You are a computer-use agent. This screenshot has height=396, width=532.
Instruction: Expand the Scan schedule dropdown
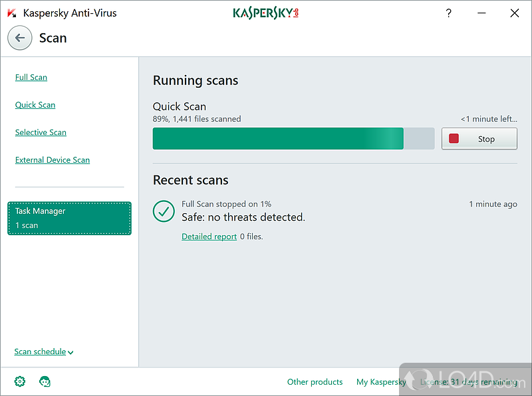click(44, 351)
